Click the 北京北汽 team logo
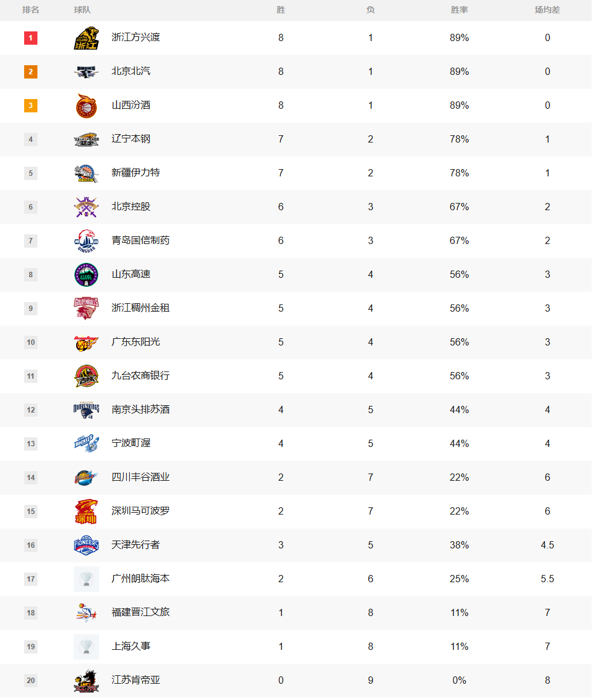 click(x=86, y=72)
